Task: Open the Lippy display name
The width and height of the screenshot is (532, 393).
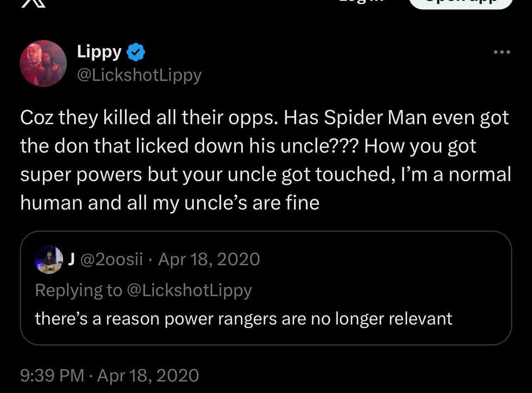Action: [99, 52]
